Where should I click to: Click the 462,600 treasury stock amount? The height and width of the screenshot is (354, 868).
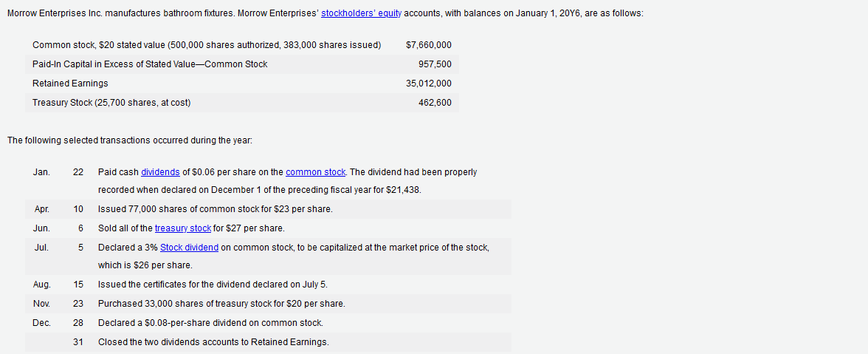[x=435, y=103]
